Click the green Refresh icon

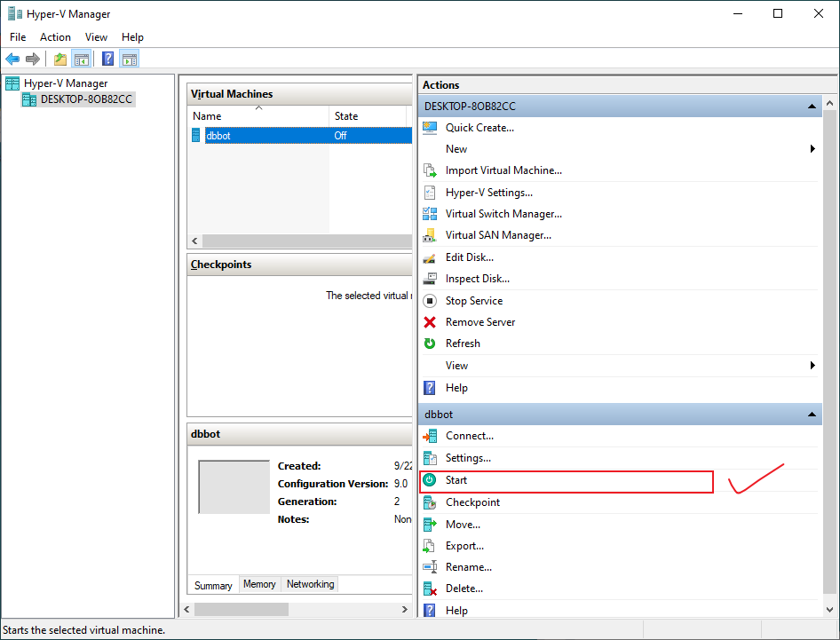coord(430,344)
